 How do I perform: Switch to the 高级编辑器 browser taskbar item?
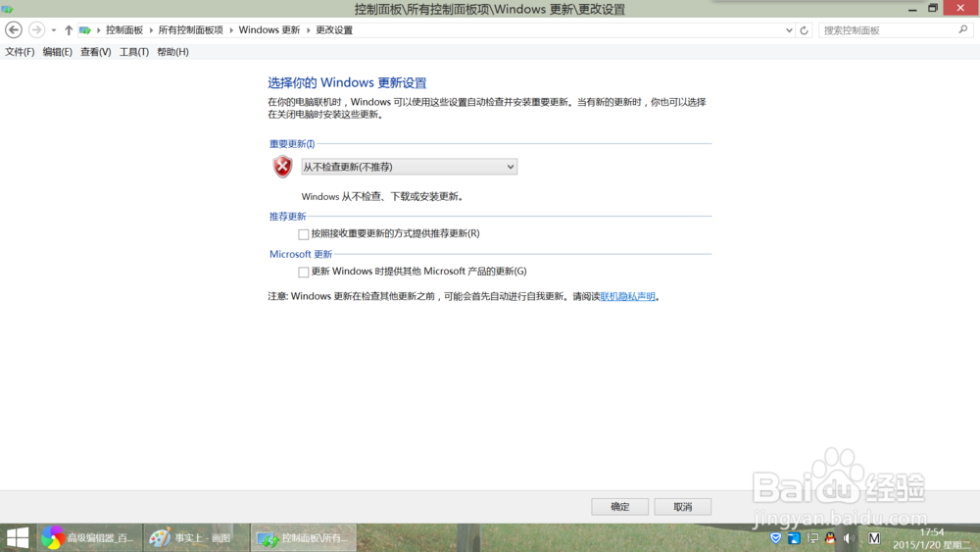89,537
